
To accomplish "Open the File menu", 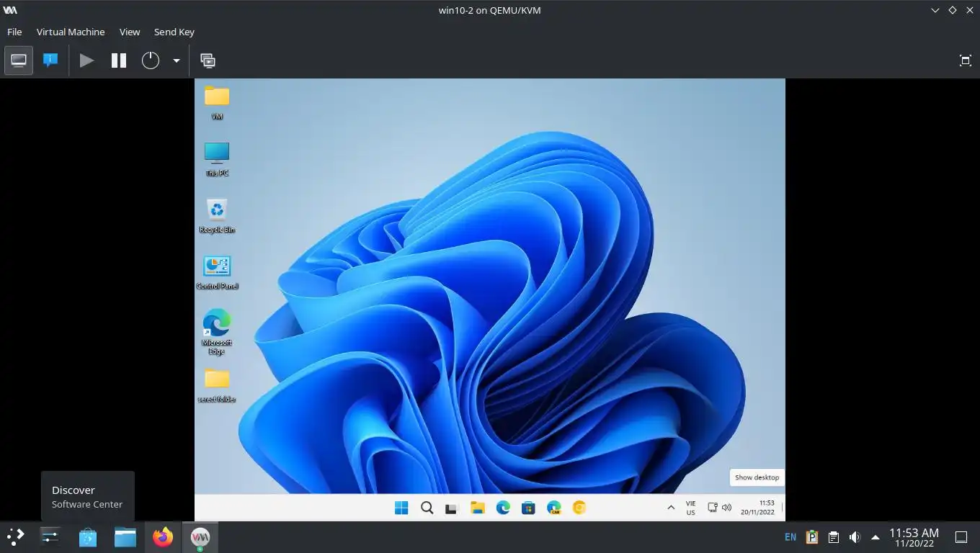I will point(14,32).
